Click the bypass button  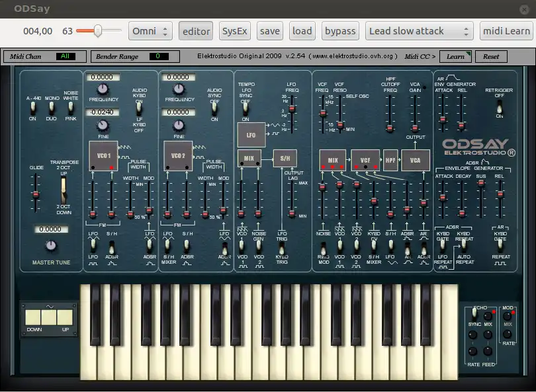[x=340, y=31]
